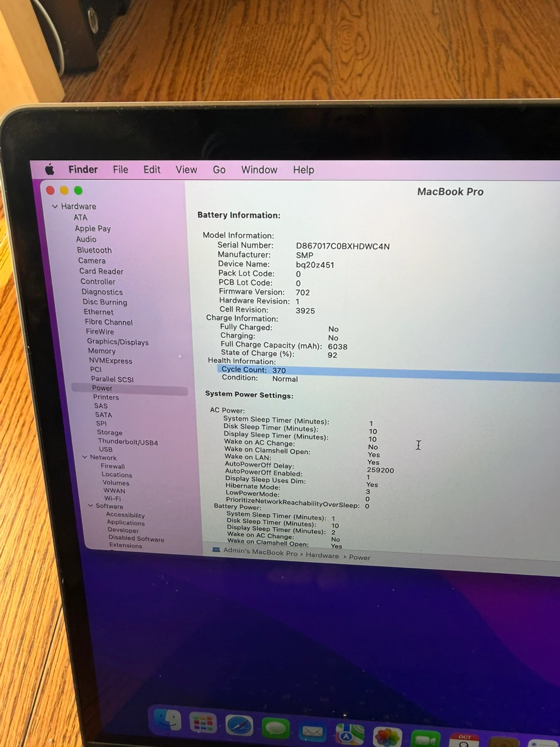Select FireWire in the sidebar

click(x=100, y=331)
